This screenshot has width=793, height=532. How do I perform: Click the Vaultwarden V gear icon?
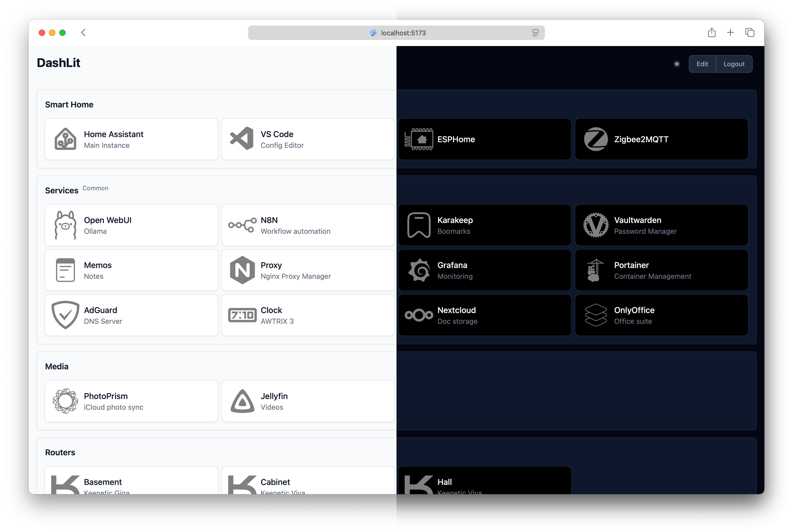pyautogui.click(x=596, y=225)
